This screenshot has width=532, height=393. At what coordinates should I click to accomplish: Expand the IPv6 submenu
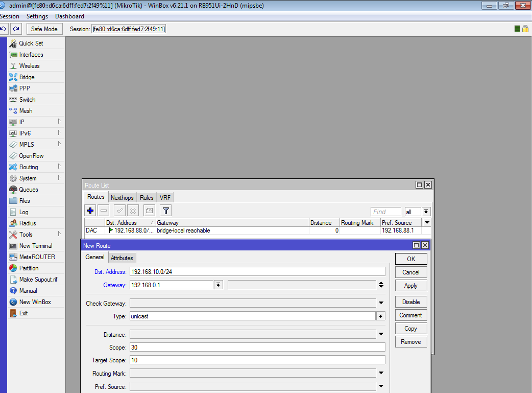(59, 132)
